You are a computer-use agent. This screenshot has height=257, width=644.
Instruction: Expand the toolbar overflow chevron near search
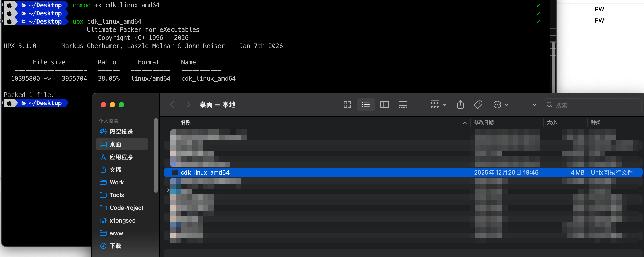click(x=534, y=105)
